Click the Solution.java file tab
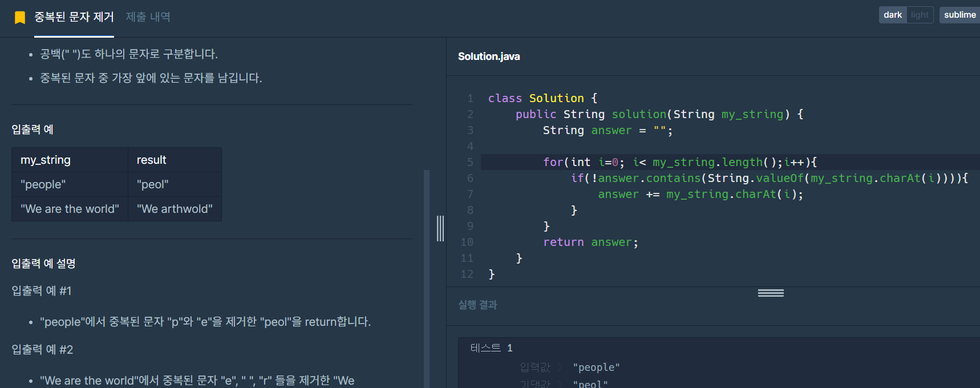This screenshot has height=388, width=980. pos(489,56)
